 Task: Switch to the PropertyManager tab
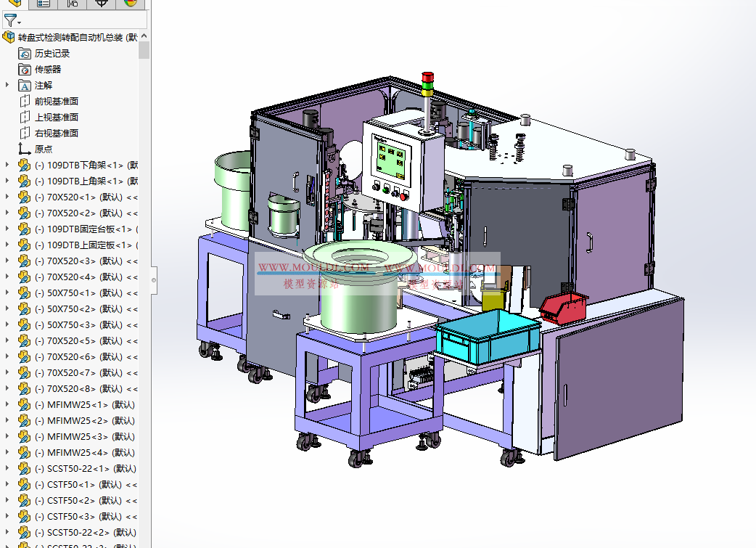(44, 4)
